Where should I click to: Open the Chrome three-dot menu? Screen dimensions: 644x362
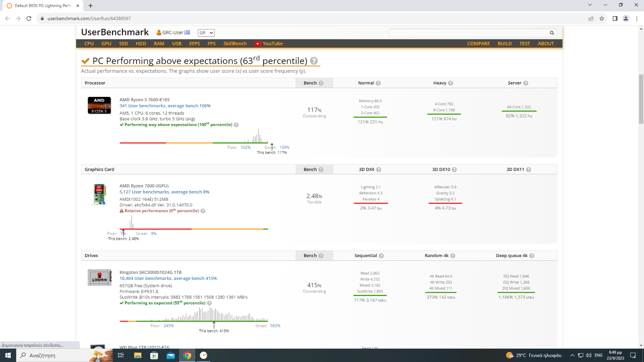point(637,19)
